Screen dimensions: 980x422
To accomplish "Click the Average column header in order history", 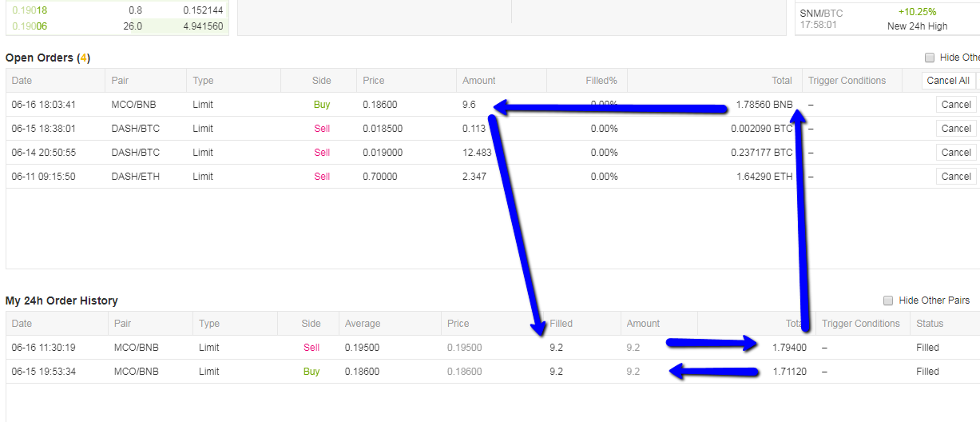I will (x=363, y=324).
